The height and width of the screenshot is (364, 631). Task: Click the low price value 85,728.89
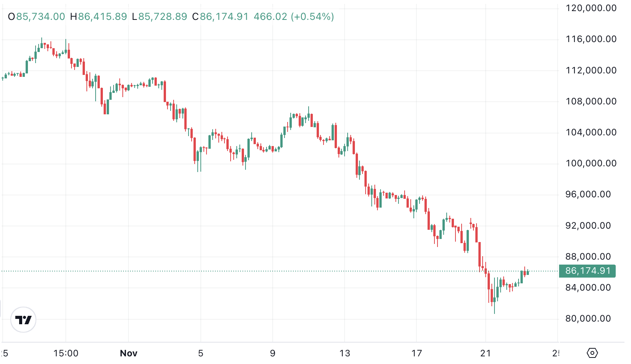(163, 17)
